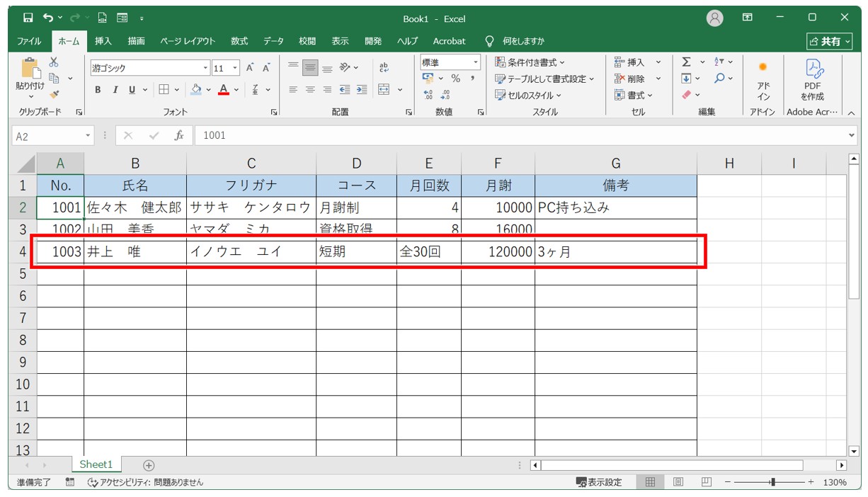
Task: Click the Increase Font Size icon
Action: point(250,68)
